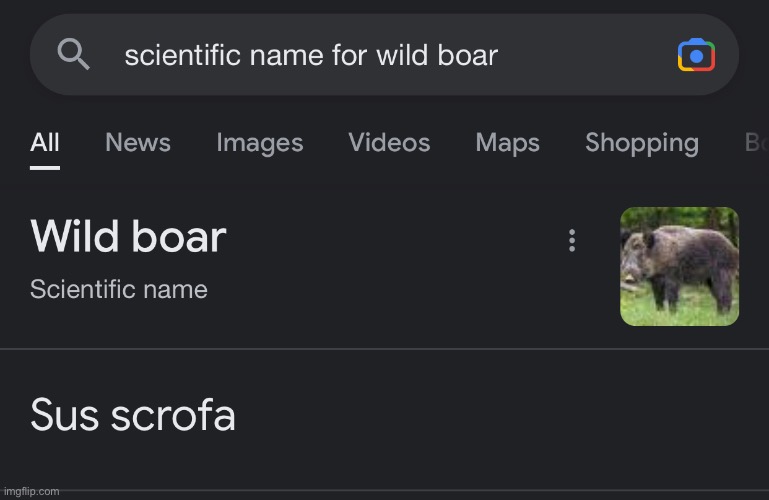Click the Scientific name subtitle
The image size is (769, 500).
(119, 290)
